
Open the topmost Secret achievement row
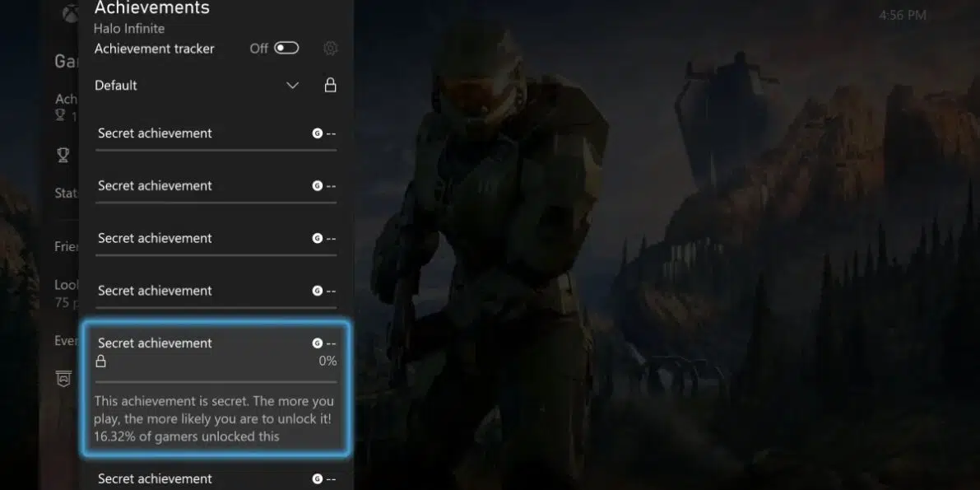pos(216,133)
